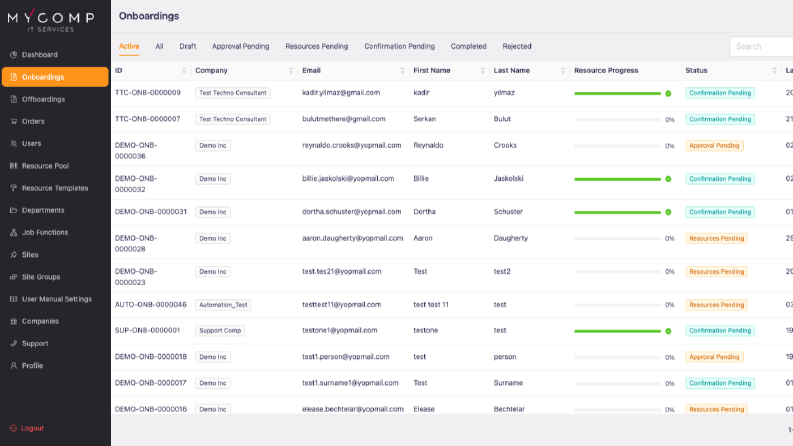The image size is (793, 446).
Task: Click the Resource Pool icon
Action: tap(14, 166)
